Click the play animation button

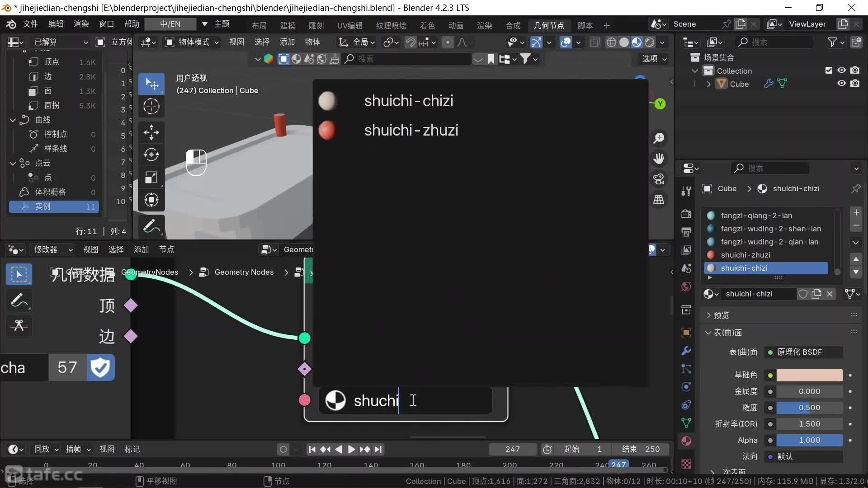[x=351, y=449]
